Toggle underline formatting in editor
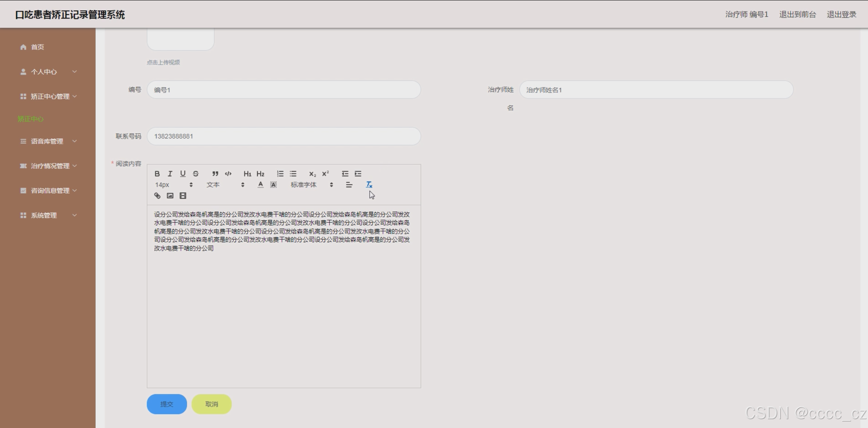 [183, 174]
